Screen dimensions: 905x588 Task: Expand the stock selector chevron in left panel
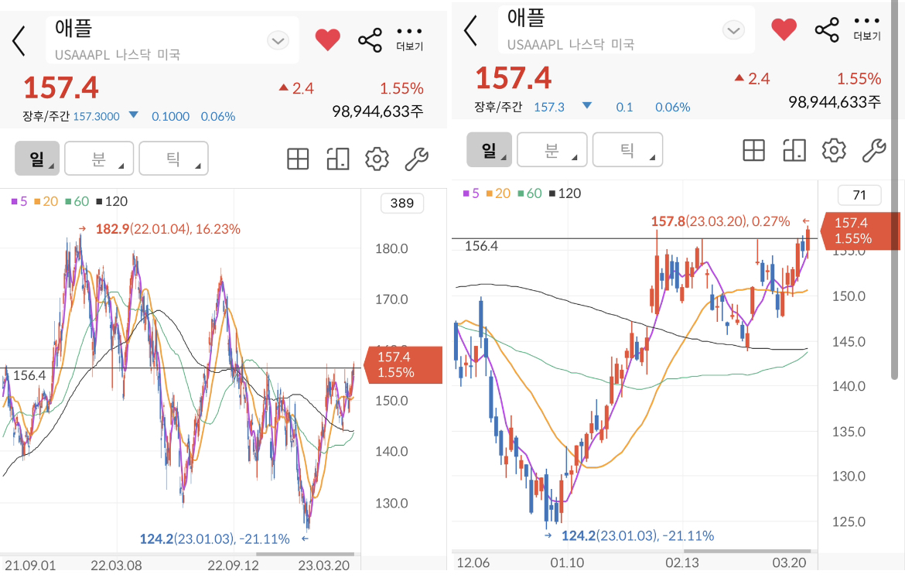pos(278,41)
